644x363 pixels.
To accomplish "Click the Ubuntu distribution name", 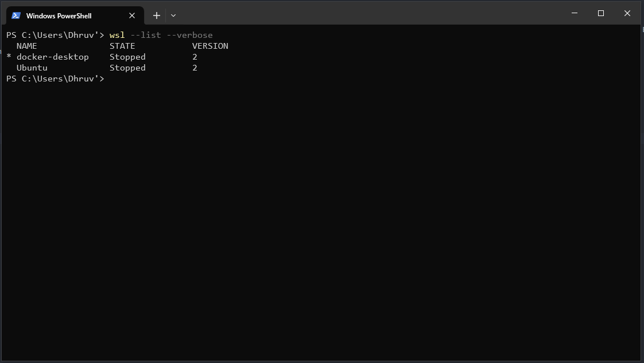I will click(32, 68).
